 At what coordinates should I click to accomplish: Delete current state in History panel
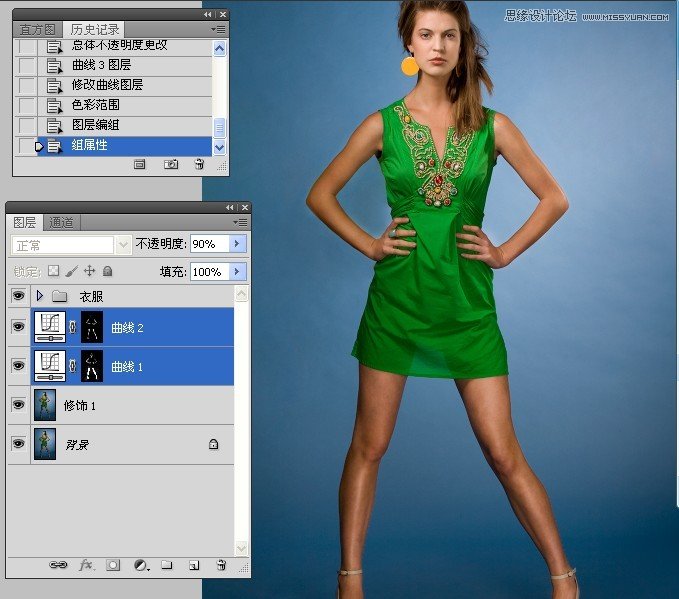pos(199,163)
